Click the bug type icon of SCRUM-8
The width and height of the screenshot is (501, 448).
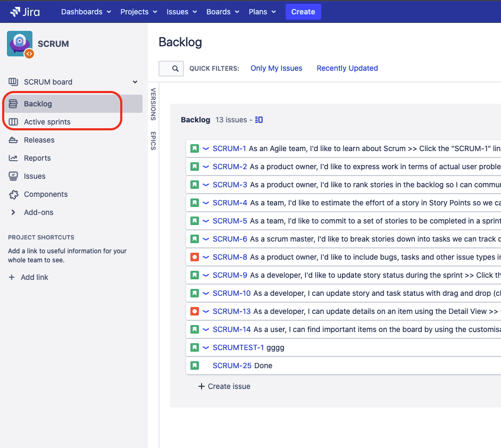(x=195, y=257)
